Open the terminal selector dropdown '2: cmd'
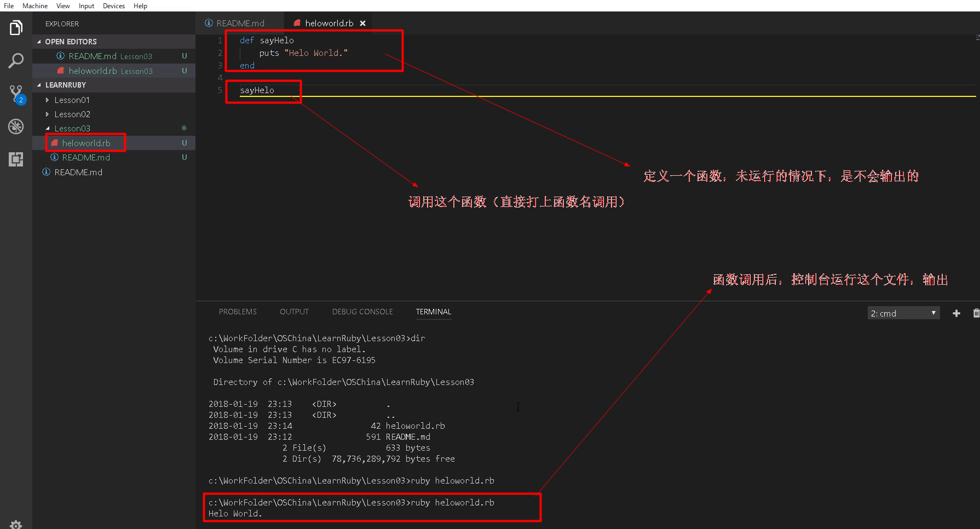This screenshot has height=529, width=980. tap(903, 313)
